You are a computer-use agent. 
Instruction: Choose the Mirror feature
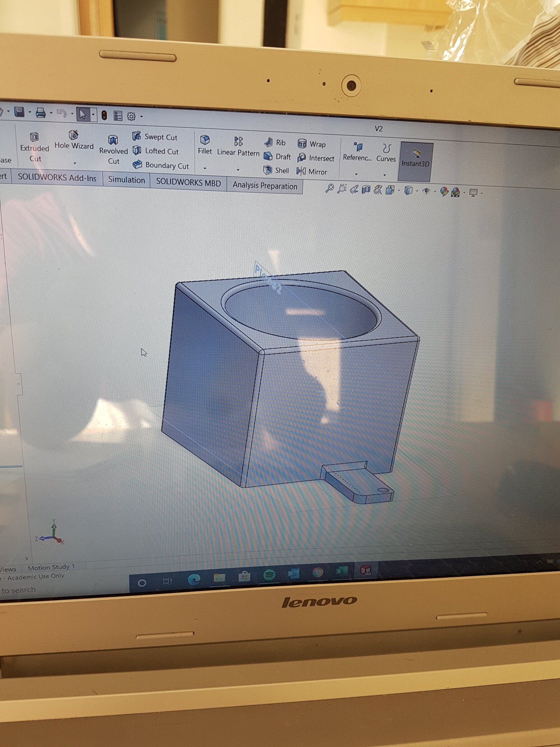tap(312, 171)
